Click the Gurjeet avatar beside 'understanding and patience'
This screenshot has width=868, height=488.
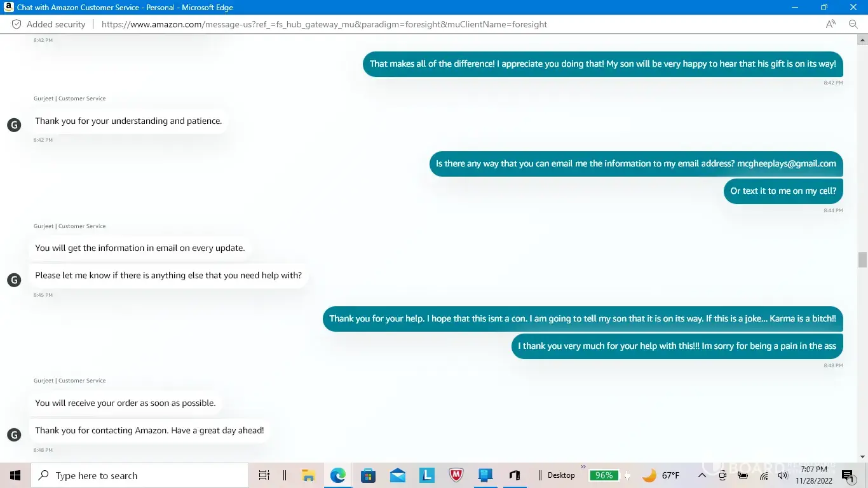point(14,125)
